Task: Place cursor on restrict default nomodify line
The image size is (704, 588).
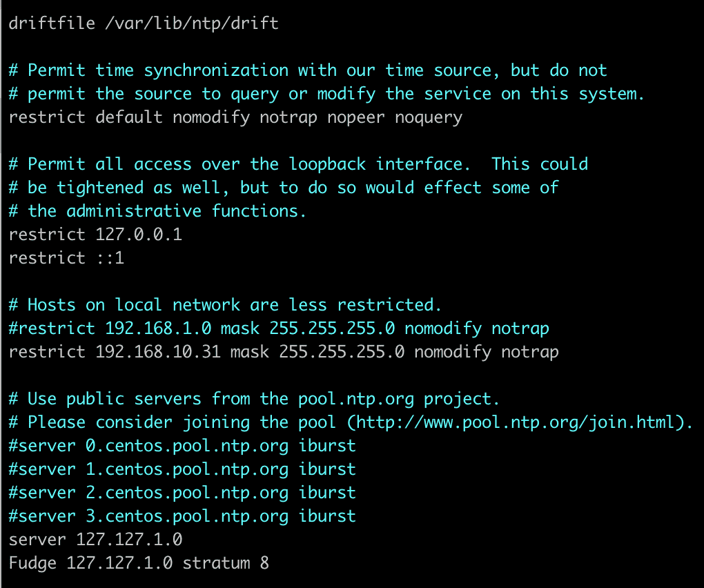Action: (x=235, y=117)
